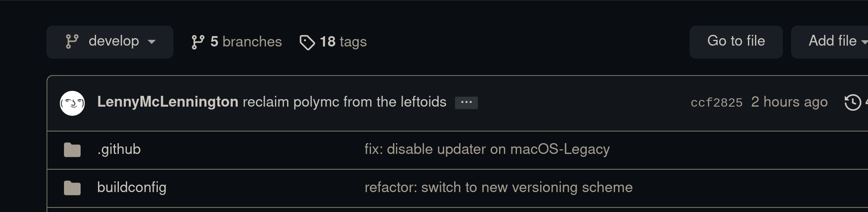Expand commit details with ellipsis button
Screen dimensions: 868x212
click(466, 102)
